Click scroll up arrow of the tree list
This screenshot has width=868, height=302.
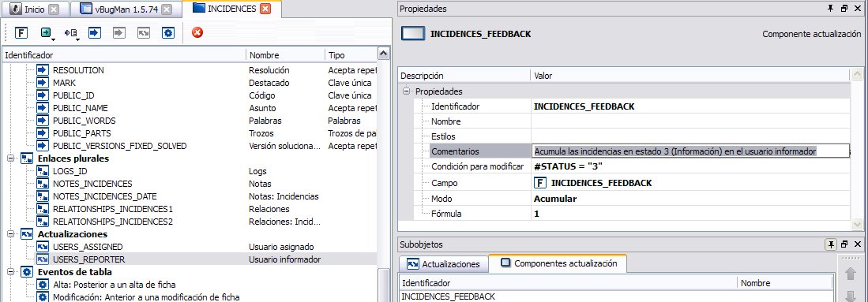384,54
